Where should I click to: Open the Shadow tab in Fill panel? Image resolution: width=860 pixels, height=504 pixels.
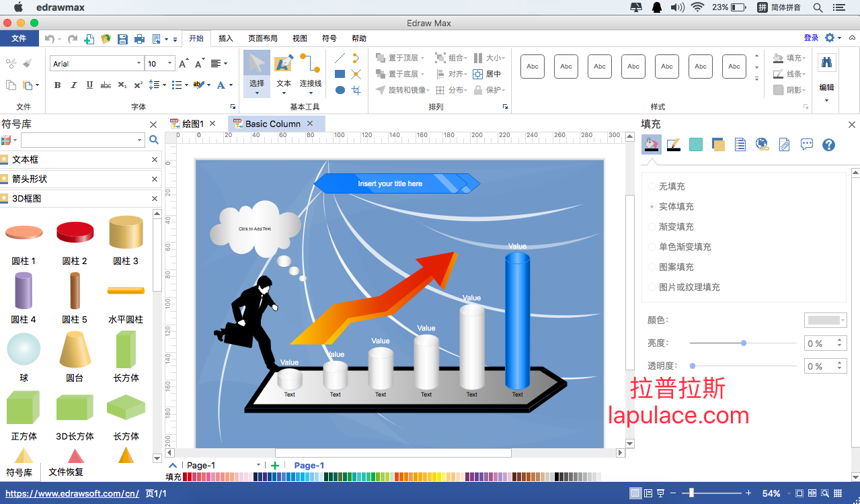pyautogui.click(x=718, y=144)
